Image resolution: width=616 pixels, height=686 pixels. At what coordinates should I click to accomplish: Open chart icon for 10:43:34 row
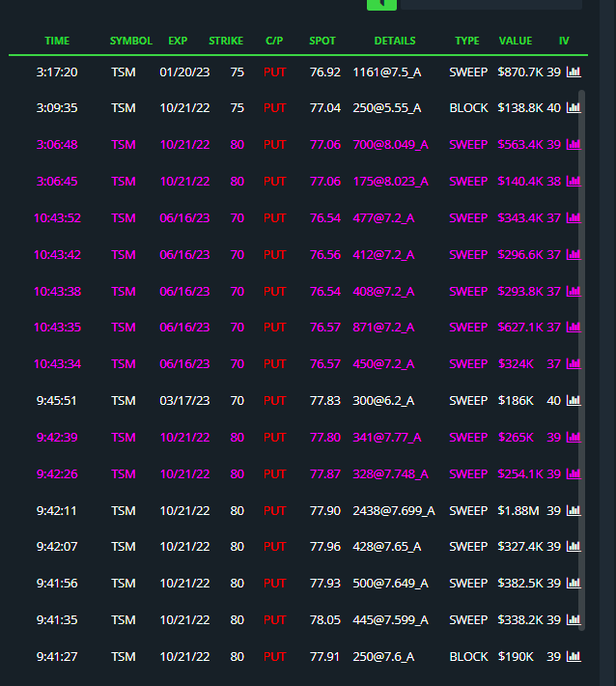(574, 364)
